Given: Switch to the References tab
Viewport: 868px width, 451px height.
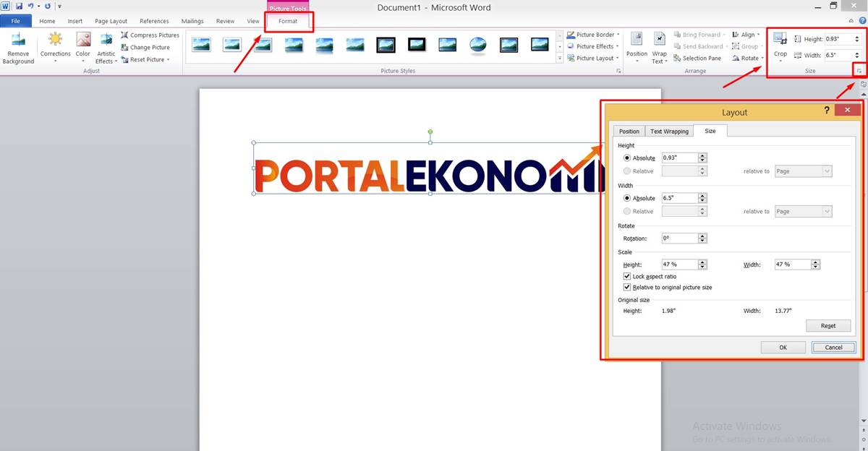Looking at the screenshot, I should [x=154, y=21].
